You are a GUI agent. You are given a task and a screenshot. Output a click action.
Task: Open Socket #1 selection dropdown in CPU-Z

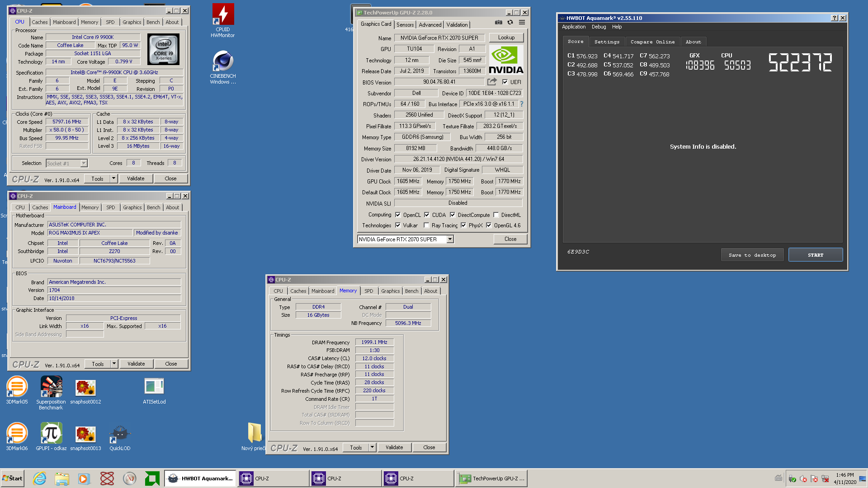[84, 163]
